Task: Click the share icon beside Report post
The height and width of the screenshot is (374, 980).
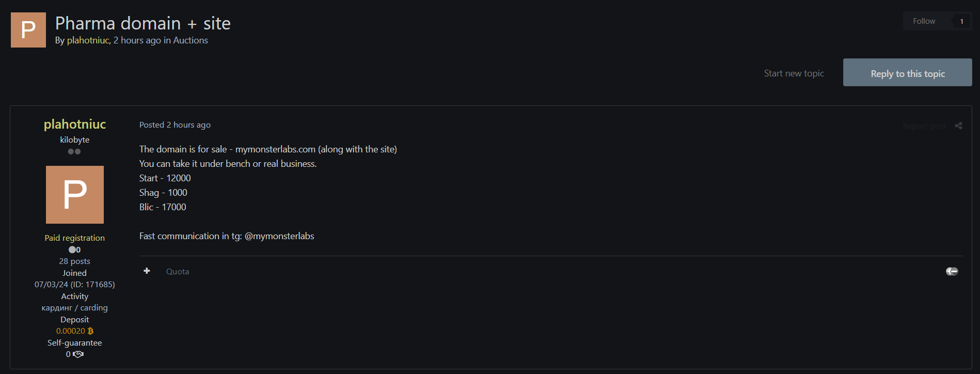Action: click(958, 126)
